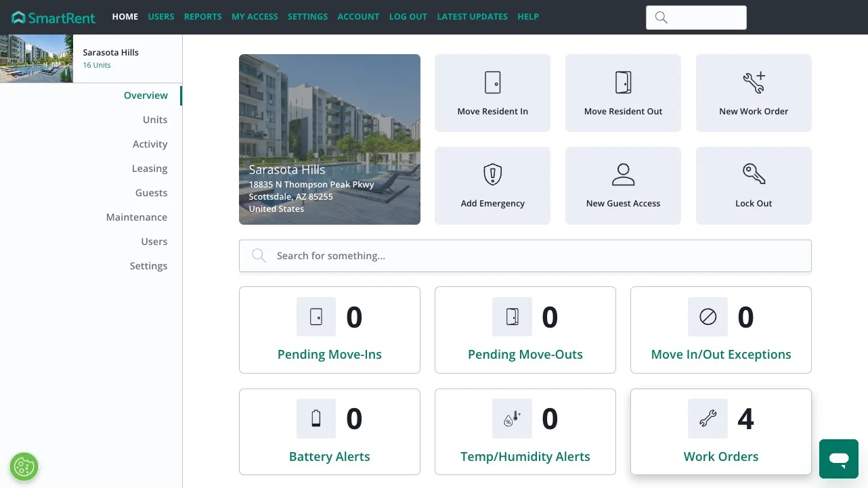Image resolution: width=868 pixels, height=488 pixels.
Task: Click the New Guest Access person icon
Action: pyautogui.click(x=624, y=175)
